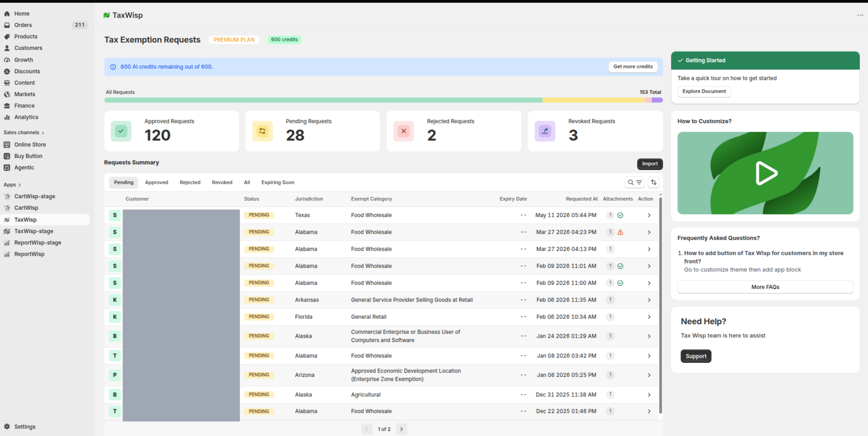Open the Settings gear icon

point(7,427)
